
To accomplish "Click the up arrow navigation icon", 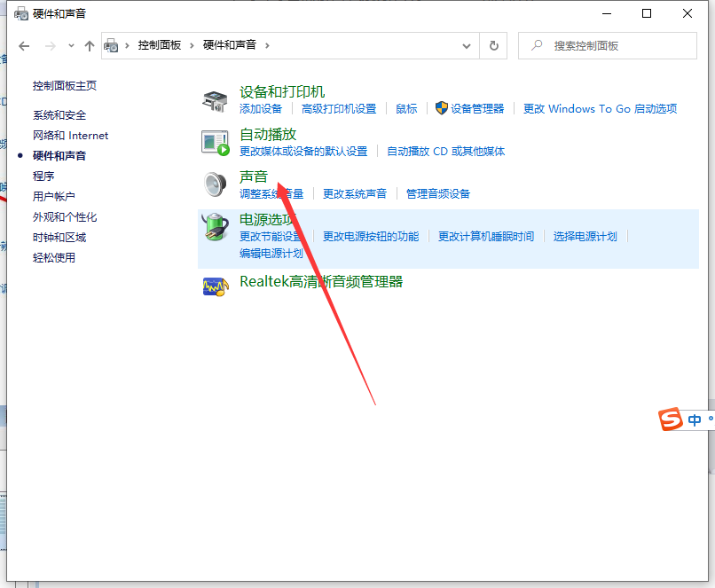I will point(89,45).
